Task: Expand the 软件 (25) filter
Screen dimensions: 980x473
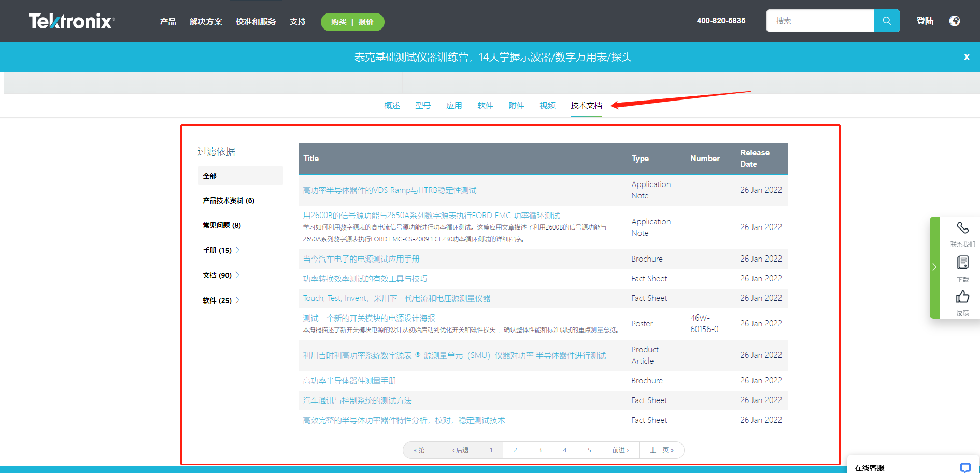Action: click(x=237, y=300)
